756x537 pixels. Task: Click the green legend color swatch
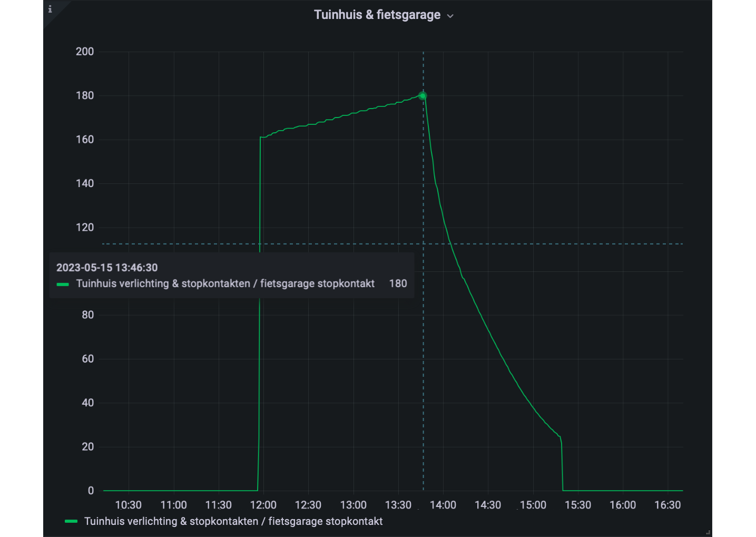[71, 521]
